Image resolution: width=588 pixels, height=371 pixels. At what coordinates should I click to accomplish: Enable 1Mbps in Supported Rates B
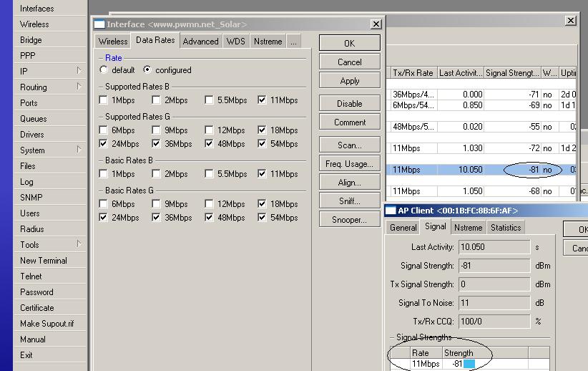point(104,100)
